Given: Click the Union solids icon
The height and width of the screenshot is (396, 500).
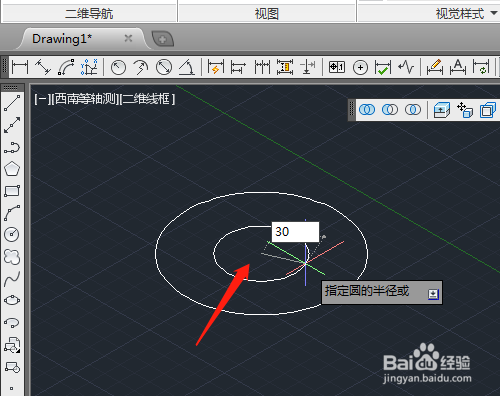Looking at the screenshot, I should coord(367,109).
